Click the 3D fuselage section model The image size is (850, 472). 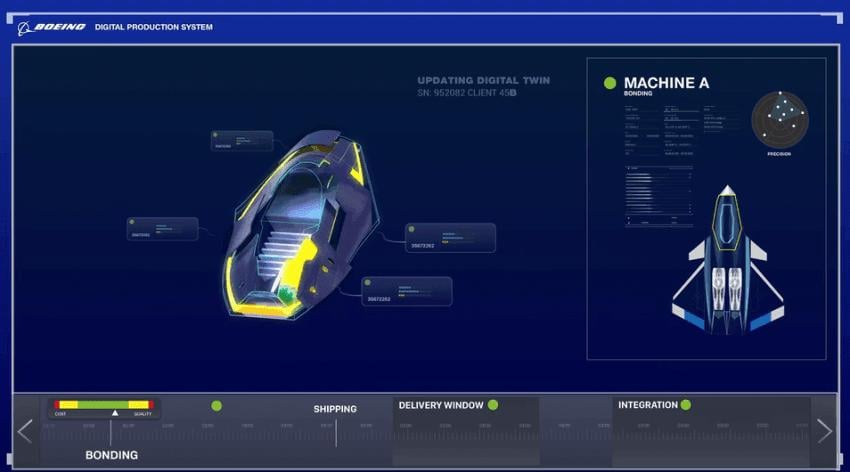[300, 230]
